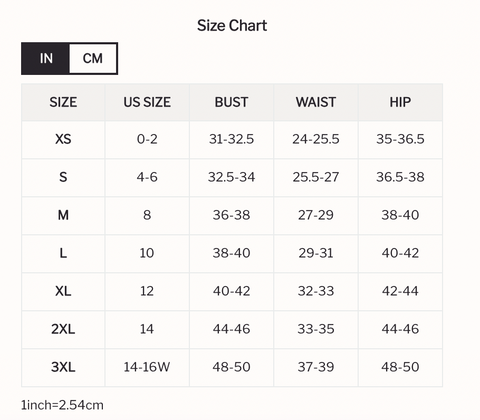Screen dimensions: 480x420
Task: Select the IN unit toggle
Action: point(46,58)
